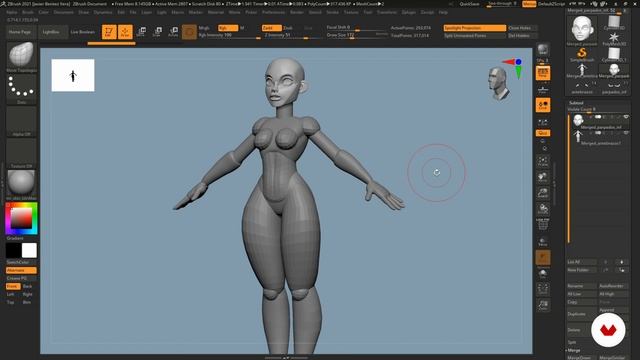Activate the Edit mode button
Image resolution: width=640 pixels, height=360 pixels.
coord(109,32)
